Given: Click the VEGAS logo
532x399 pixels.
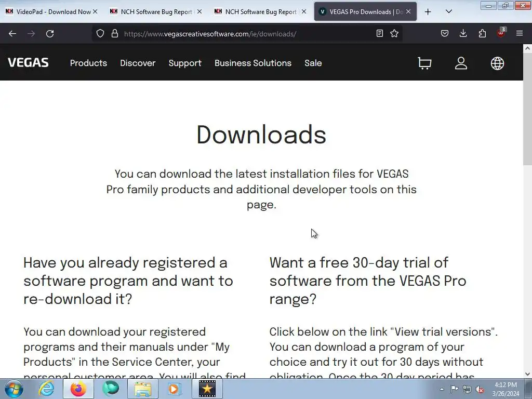Looking at the screenshot, I should [x=28, y=63].
